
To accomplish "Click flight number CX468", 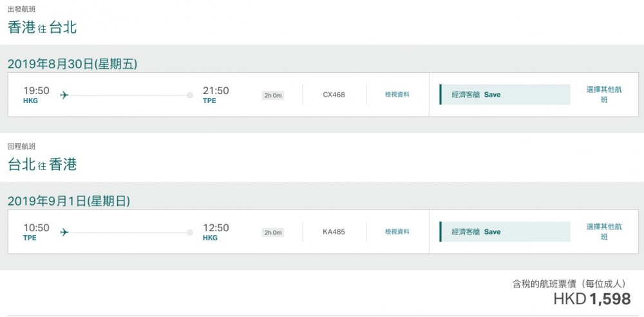I will 334,95.
